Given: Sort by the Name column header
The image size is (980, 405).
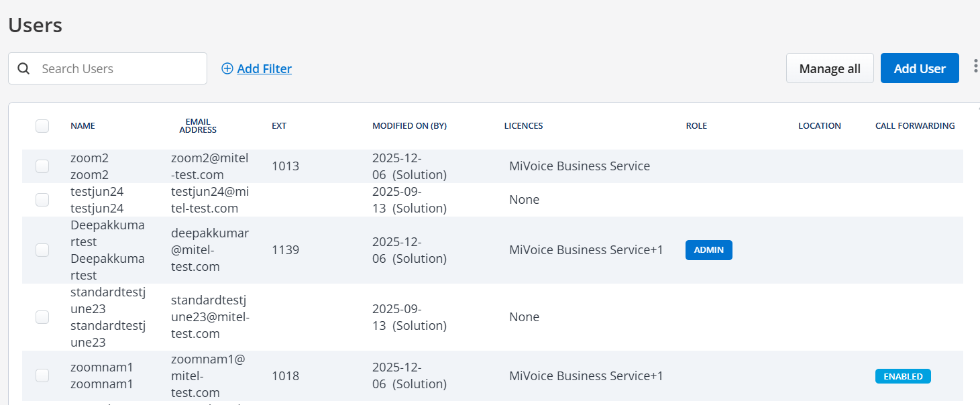Looking at the screenshot, I should (x=83, y=126).
